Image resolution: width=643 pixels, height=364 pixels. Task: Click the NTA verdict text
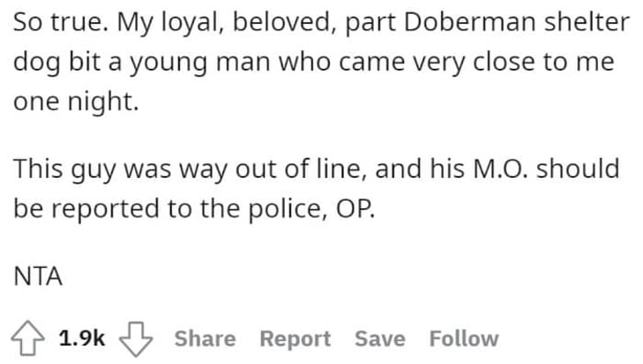coord(38,276)
